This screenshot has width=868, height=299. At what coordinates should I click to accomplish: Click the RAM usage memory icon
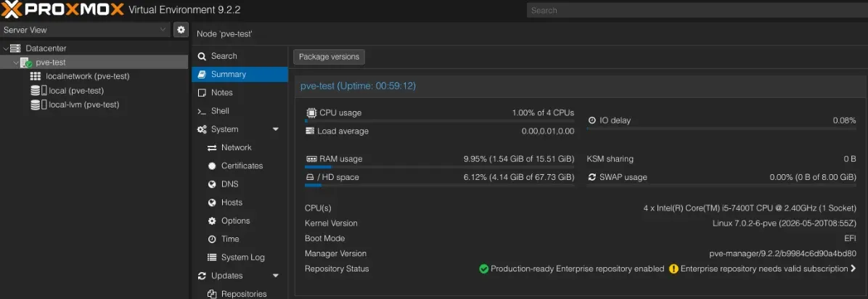(x=311, y=159)
